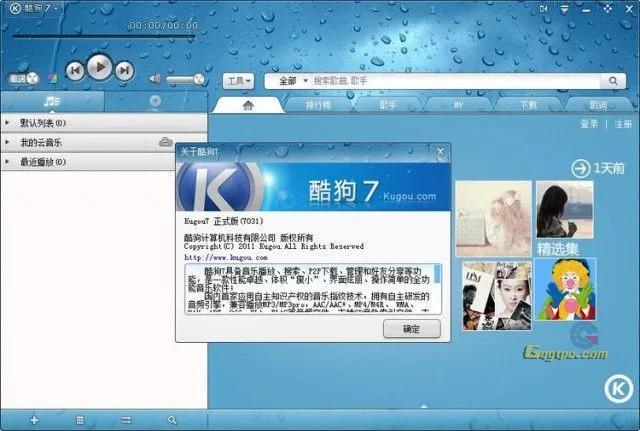The image size is (640, 431).
Task: Close the 关于酷狗7 dialog
Action: pyautogui.click(x=440, y=152)
